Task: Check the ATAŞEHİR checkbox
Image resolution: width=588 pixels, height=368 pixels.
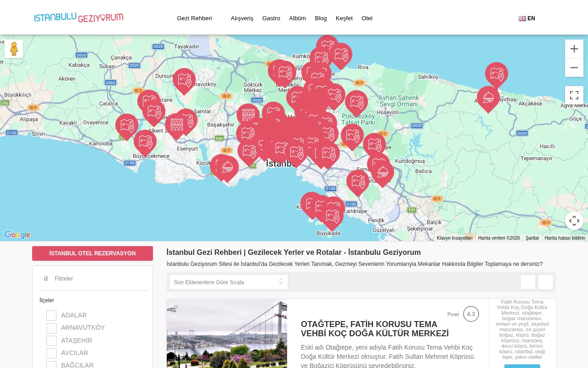Action: [x=51, y=341]
